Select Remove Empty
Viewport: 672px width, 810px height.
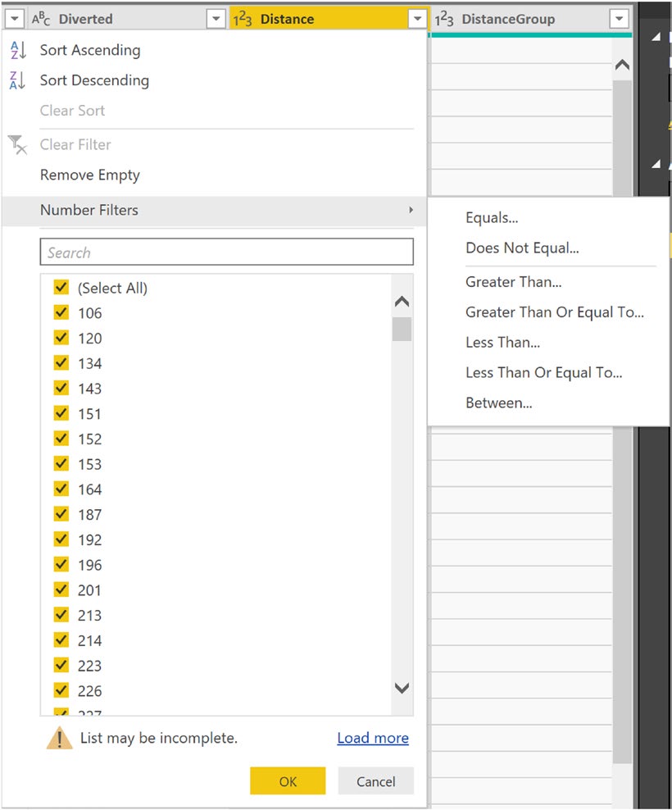pos(90,175)
